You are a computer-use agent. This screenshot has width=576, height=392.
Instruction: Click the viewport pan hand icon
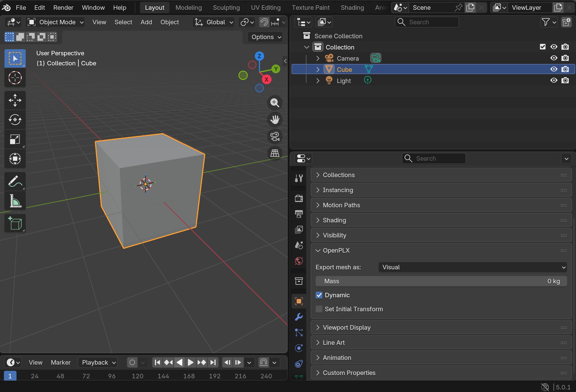tap(275, 120)
